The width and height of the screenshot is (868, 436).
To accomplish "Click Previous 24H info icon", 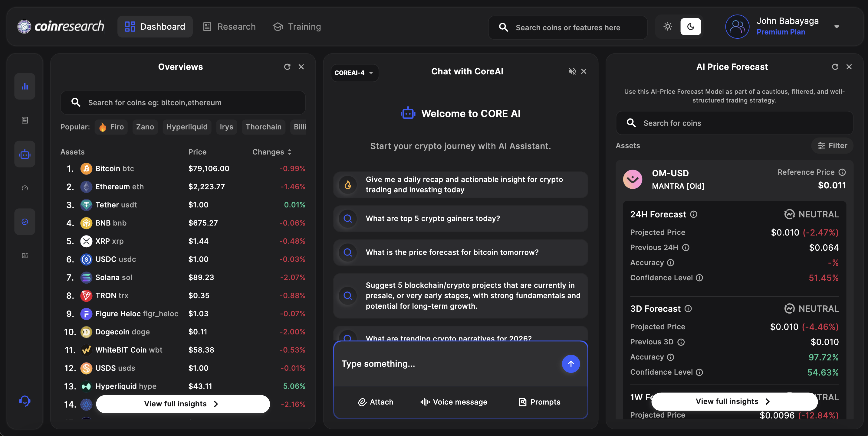I will (x=686, y=247).
